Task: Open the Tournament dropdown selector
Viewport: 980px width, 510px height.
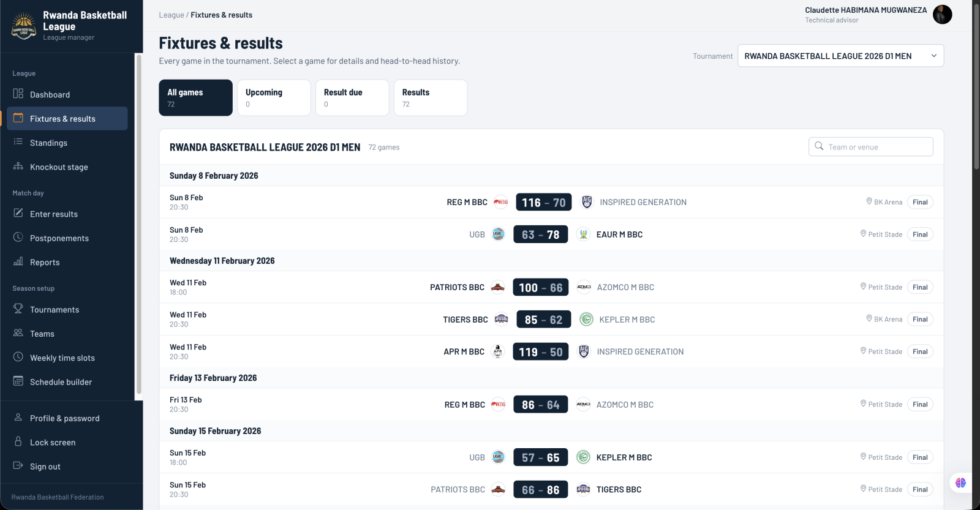Action: point(840,56)
